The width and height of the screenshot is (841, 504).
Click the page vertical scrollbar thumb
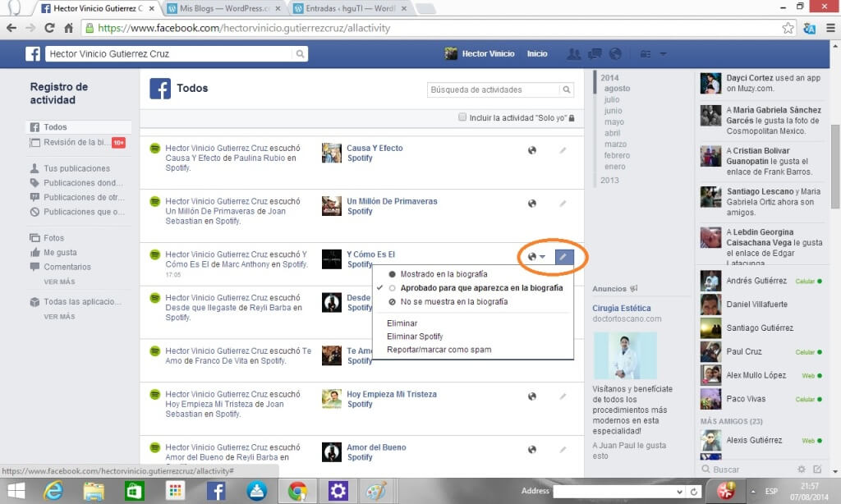[835, 166]
